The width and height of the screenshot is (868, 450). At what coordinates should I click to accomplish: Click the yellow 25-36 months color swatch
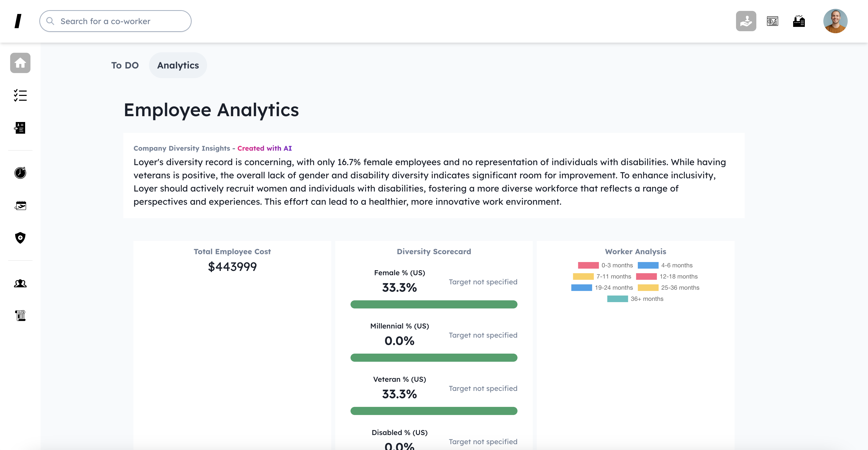pos(648,288)
